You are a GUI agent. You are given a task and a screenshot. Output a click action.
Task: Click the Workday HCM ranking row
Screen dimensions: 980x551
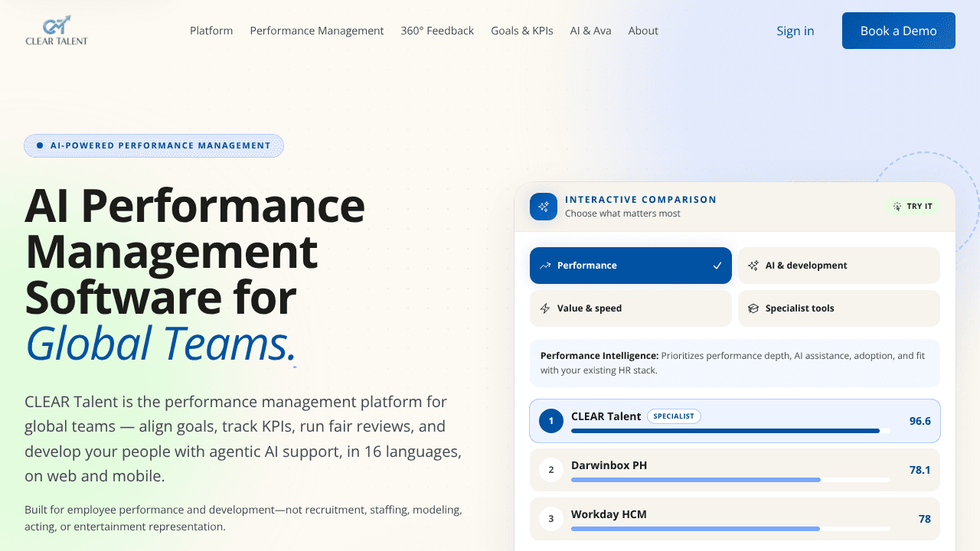tap(735, 519)
